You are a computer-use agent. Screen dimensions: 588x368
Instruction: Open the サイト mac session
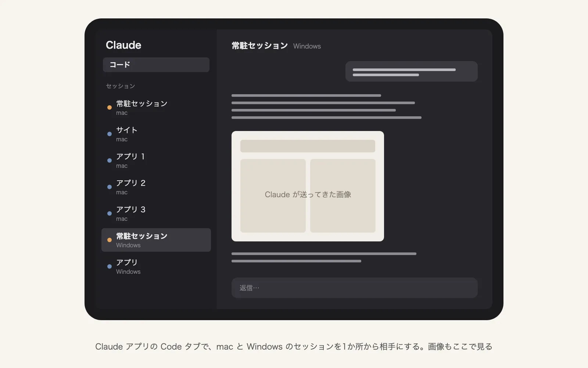pos(156,134)
